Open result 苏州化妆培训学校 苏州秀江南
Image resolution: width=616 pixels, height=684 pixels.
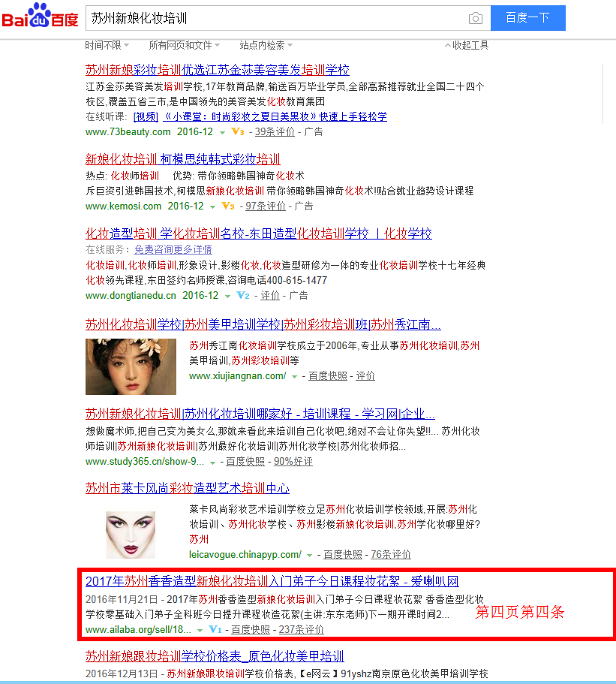[263, 324]
